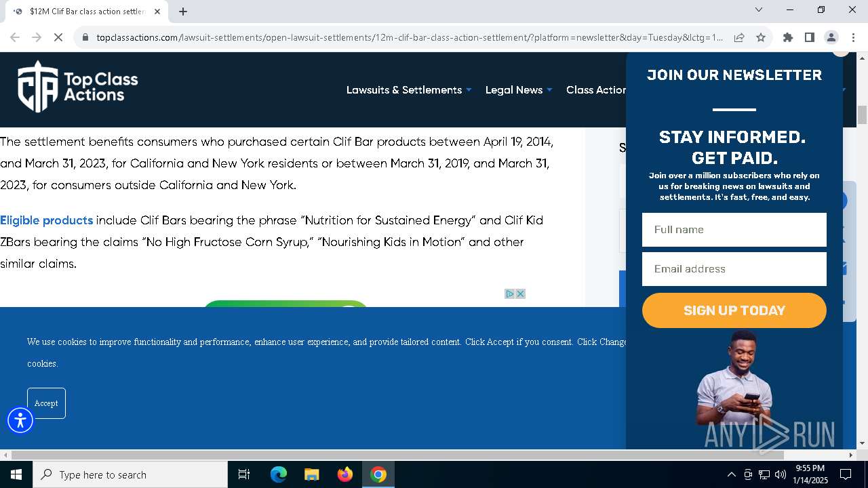Click the address bar URL
Viewport: 868px width, 488px height.
point(410,37)
